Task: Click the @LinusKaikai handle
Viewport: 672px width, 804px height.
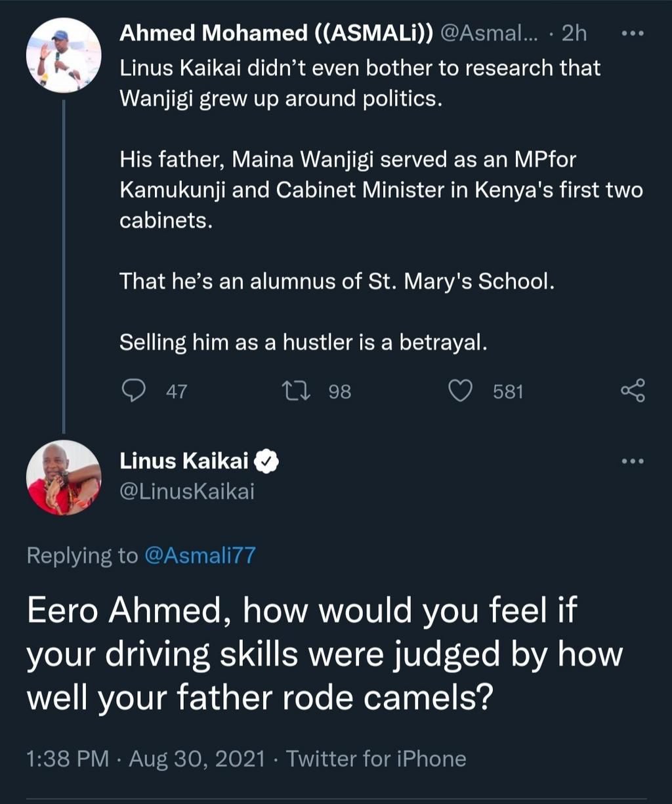Action: (186, 492)
